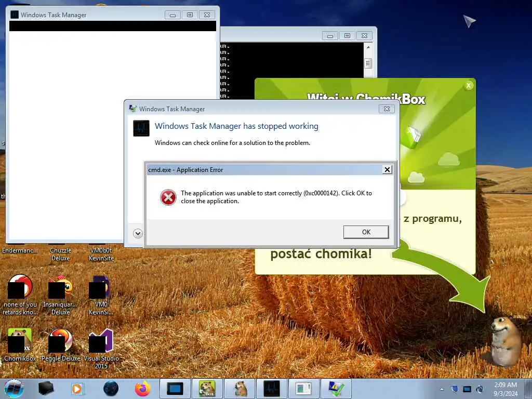Close the cmd.exe Application Error dialog
The height and width of the screenshot is (399, 532).
pyautogui.click(x=387, y=170)
